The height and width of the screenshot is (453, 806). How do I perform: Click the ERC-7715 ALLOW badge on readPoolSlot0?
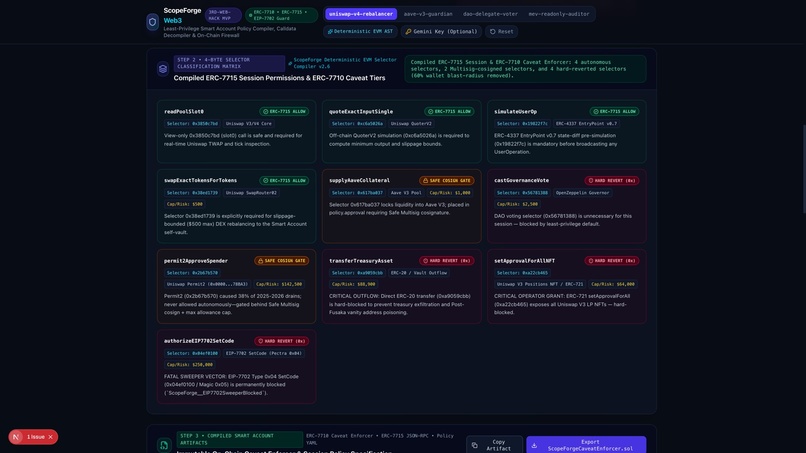(x=284, y=111)
